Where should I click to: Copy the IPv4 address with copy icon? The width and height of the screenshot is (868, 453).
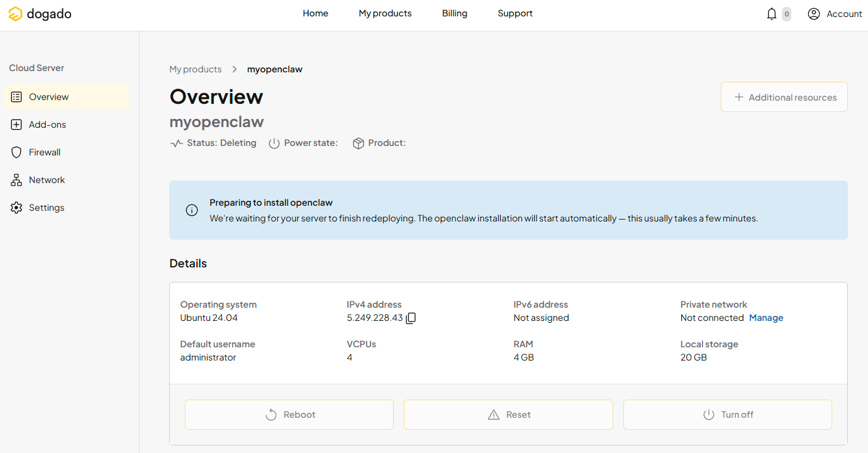click(x=411, y=318)
